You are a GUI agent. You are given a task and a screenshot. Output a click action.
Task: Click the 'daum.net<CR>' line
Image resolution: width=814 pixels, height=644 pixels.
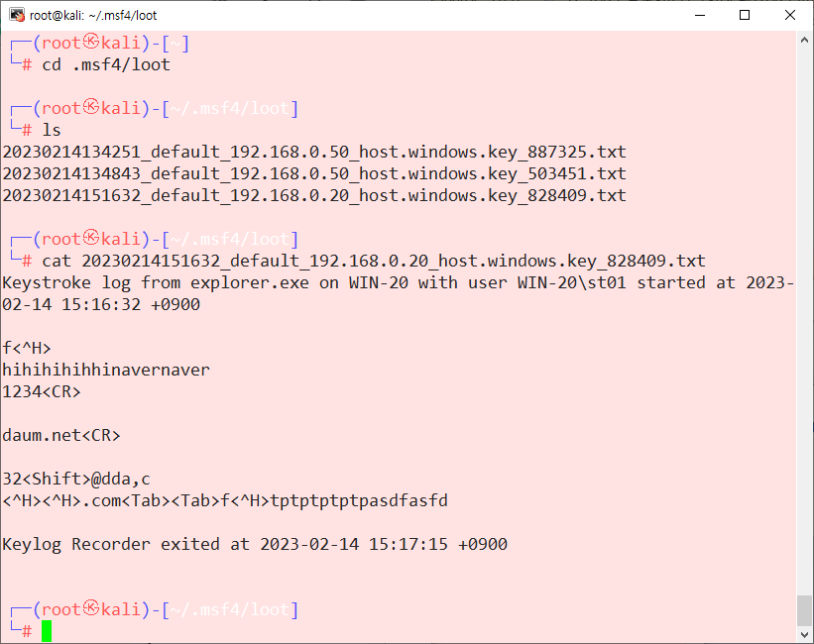(x=61, y=435)
